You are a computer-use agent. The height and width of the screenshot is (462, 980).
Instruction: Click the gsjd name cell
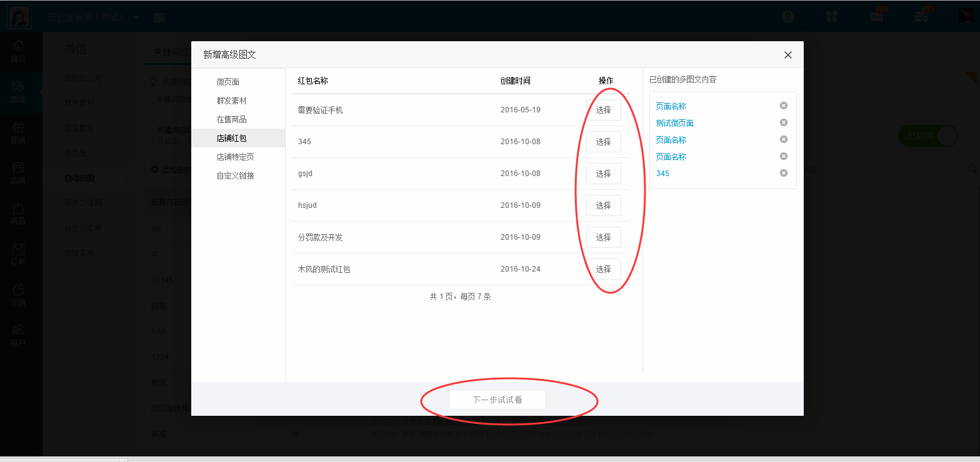[305, 174]
